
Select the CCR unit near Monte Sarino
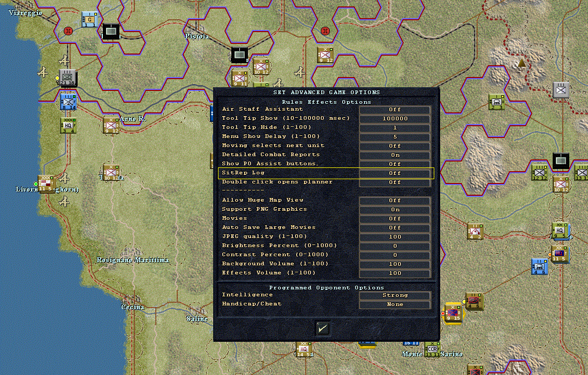coord(432,349)
